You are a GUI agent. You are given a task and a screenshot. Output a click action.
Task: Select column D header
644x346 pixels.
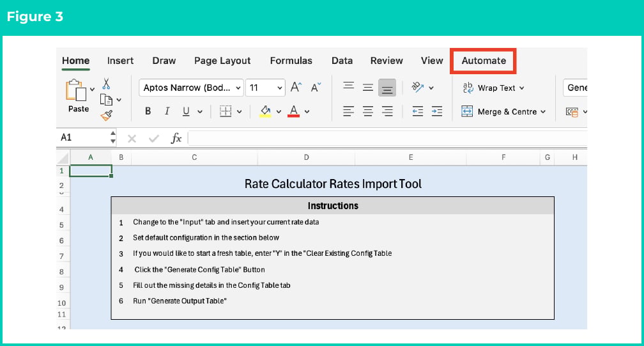306,157
